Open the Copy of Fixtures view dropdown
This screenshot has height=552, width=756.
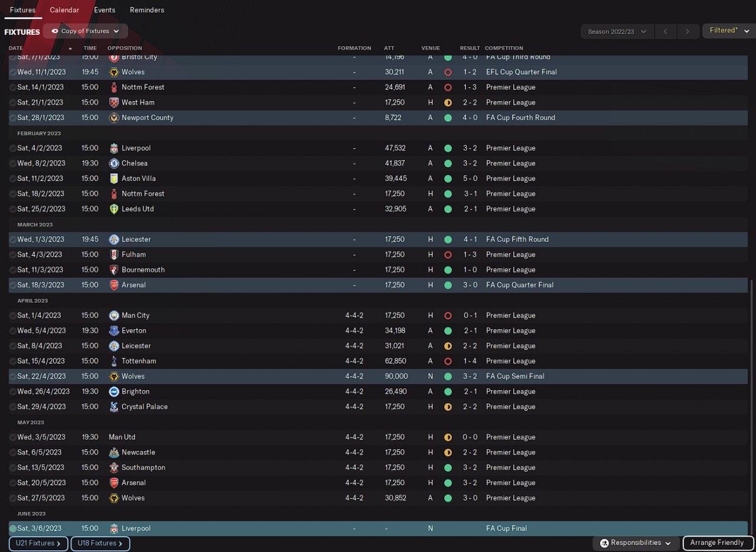(x=86, y=31)
